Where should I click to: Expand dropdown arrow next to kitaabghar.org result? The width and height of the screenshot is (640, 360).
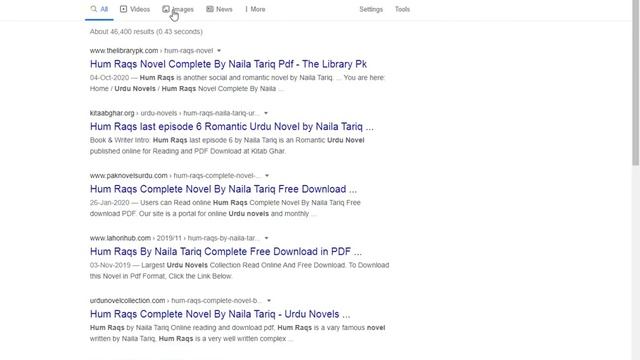pyautogui.click(x=266, y=113)
